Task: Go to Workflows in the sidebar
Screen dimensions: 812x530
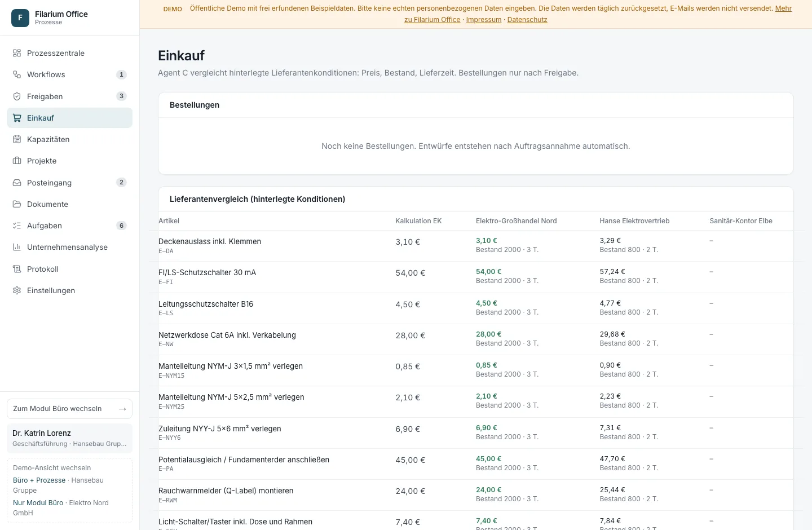Action: [69, 74]
